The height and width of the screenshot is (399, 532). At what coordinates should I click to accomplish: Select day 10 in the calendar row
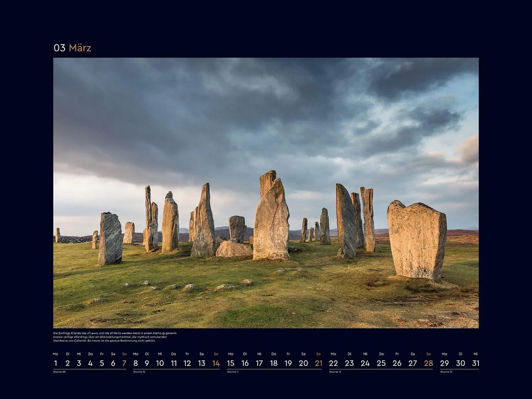coord(160,363)
